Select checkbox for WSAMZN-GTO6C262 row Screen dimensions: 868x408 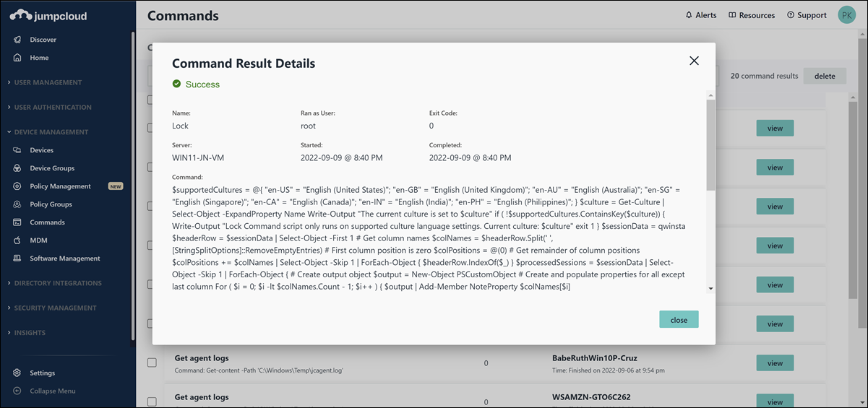pos(152,402)
